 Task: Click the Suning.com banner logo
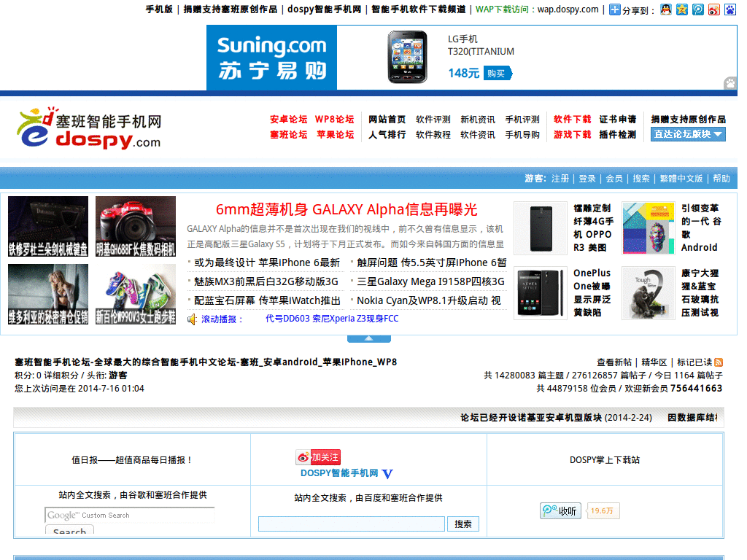271,58
